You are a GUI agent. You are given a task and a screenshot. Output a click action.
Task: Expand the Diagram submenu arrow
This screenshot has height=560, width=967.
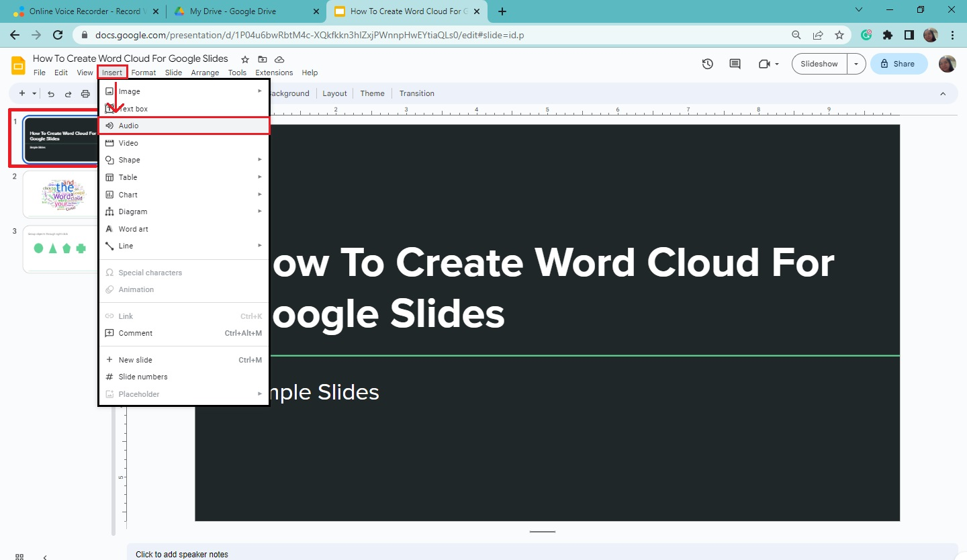point(260,212)
